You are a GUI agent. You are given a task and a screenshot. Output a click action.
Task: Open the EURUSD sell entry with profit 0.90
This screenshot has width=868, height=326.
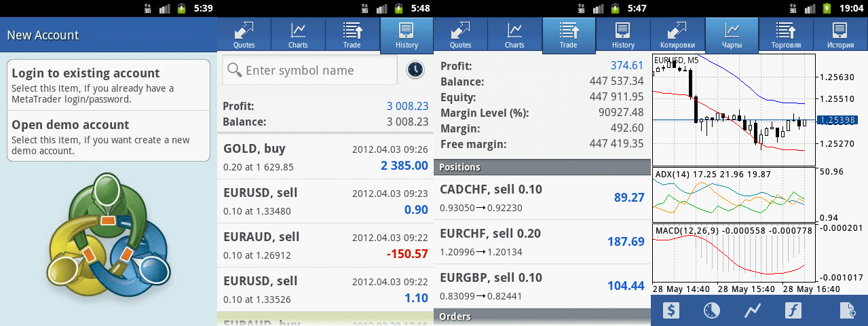coord(325,201)
